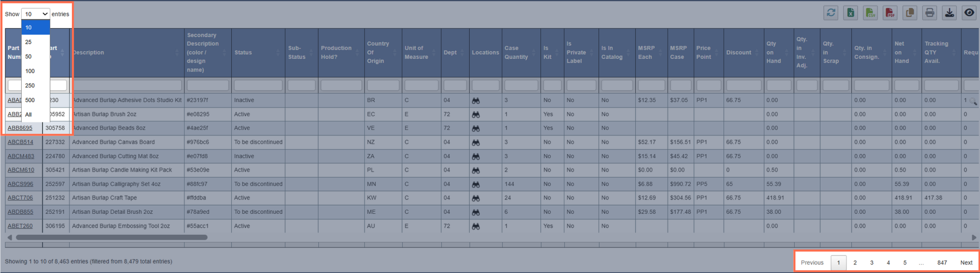This screenshot has width=980, height=273.
Task: Click the Description filter input
Action: click(127, 85)
